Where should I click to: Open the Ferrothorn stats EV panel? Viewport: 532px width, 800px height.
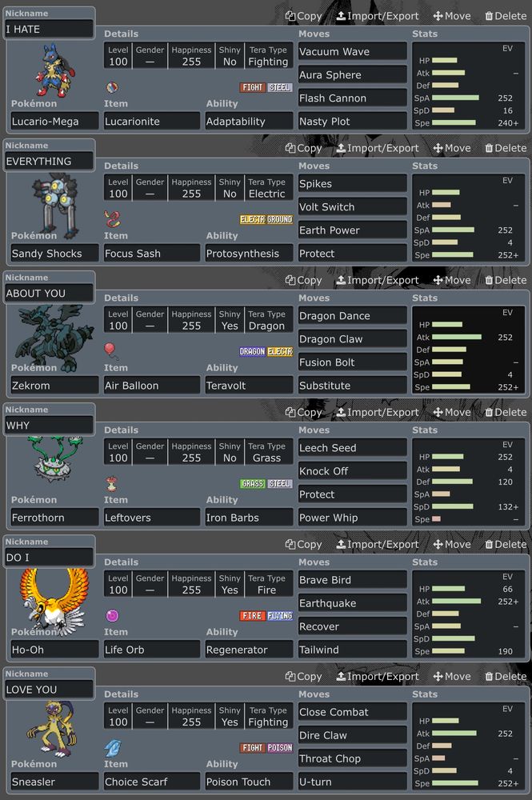tap(468, 482)
